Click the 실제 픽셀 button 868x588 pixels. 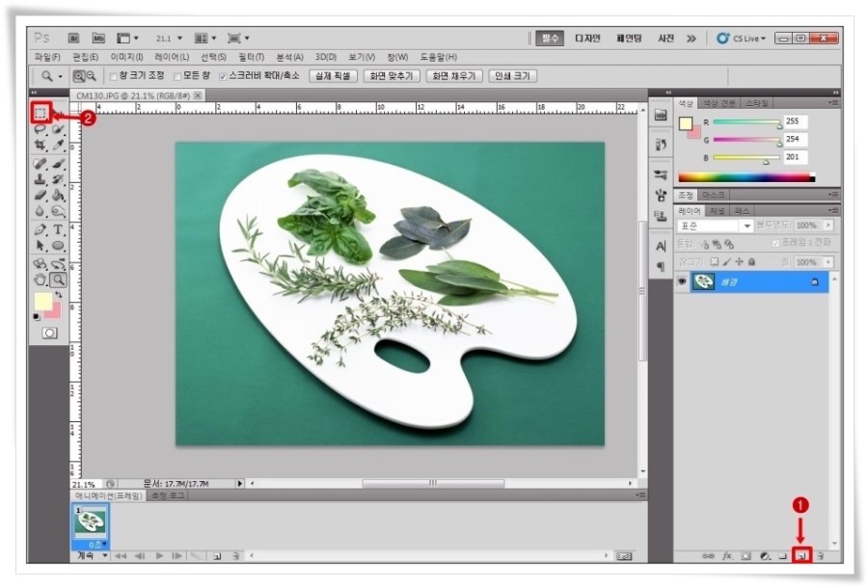tap(333, 76)
